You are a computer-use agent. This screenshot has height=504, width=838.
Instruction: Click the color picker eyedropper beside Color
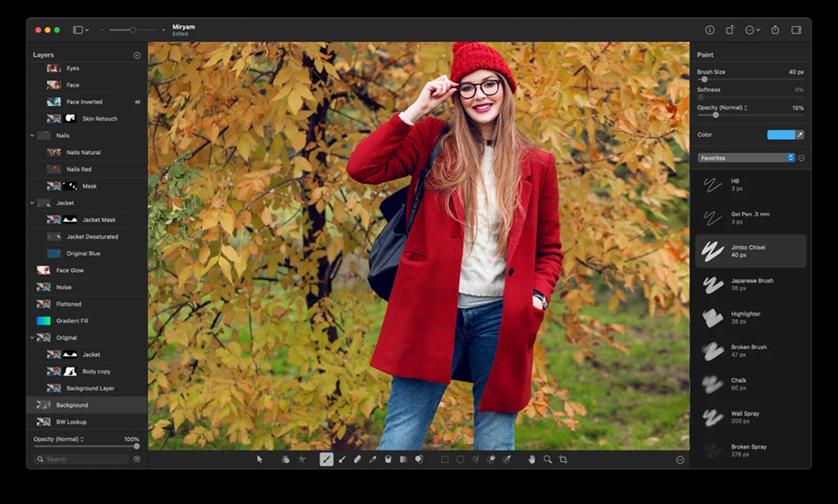[x=800, y=135]
